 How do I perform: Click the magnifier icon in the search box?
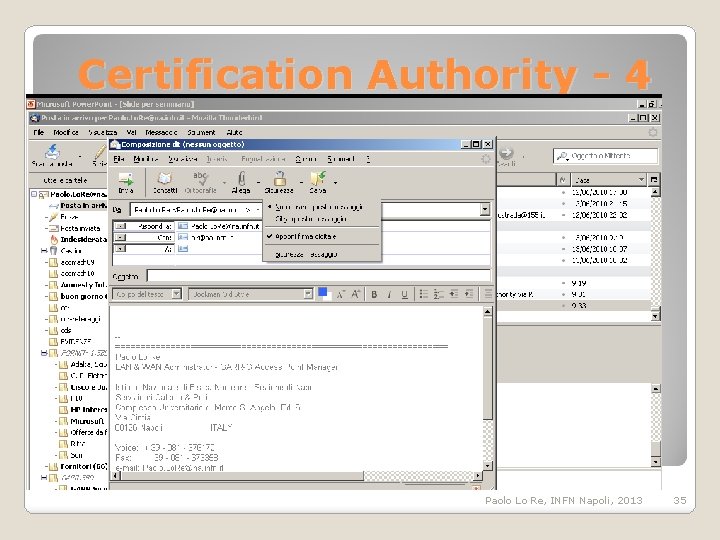(x=562, y=156)
